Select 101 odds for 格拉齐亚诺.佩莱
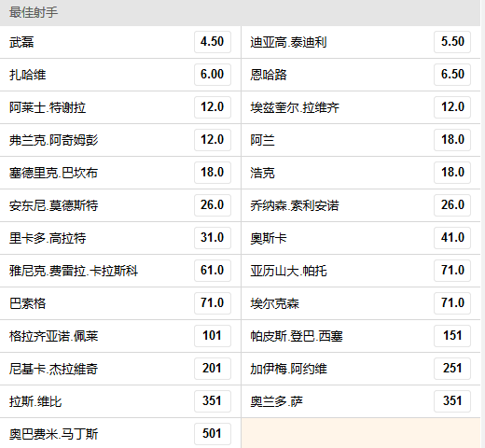 coord(213,336)
